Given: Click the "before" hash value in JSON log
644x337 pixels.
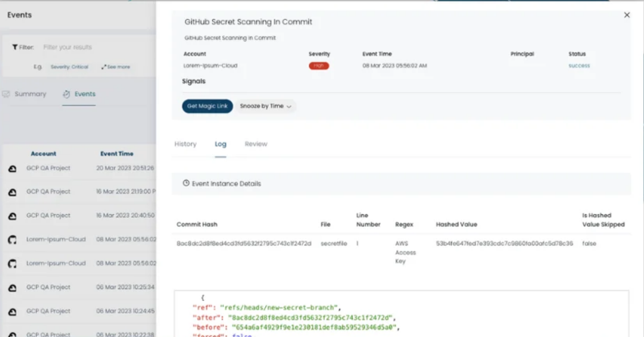Looking at the screenshot, I should tap(314, 327).
